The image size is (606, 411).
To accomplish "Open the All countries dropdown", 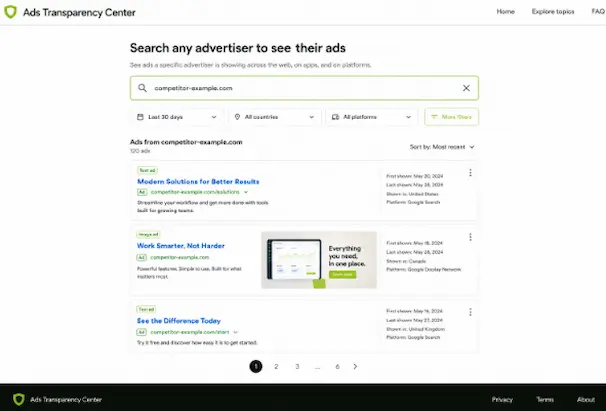I will pos(274,117).
